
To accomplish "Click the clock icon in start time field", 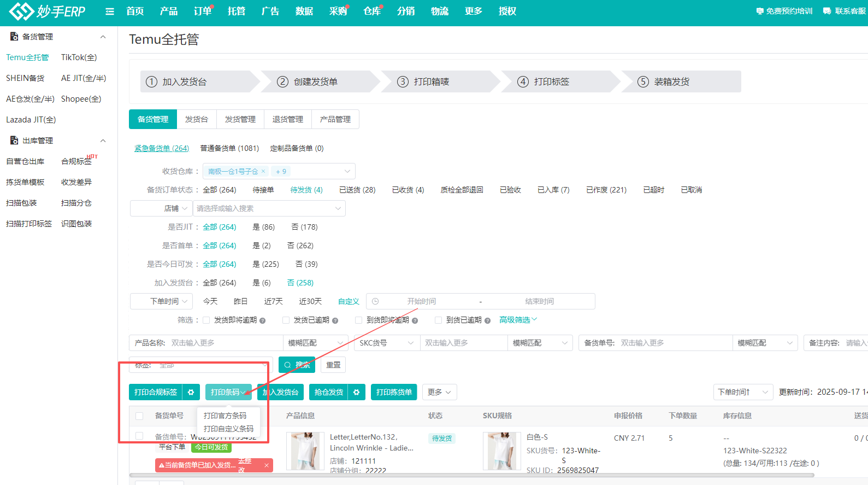I will coord(375,301).
